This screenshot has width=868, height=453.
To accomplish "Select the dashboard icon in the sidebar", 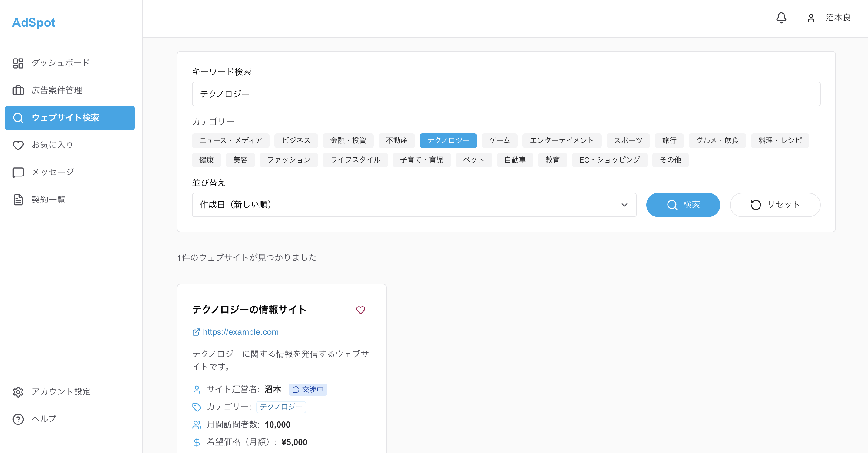I will pyautogui.click(x=18, y=63).
